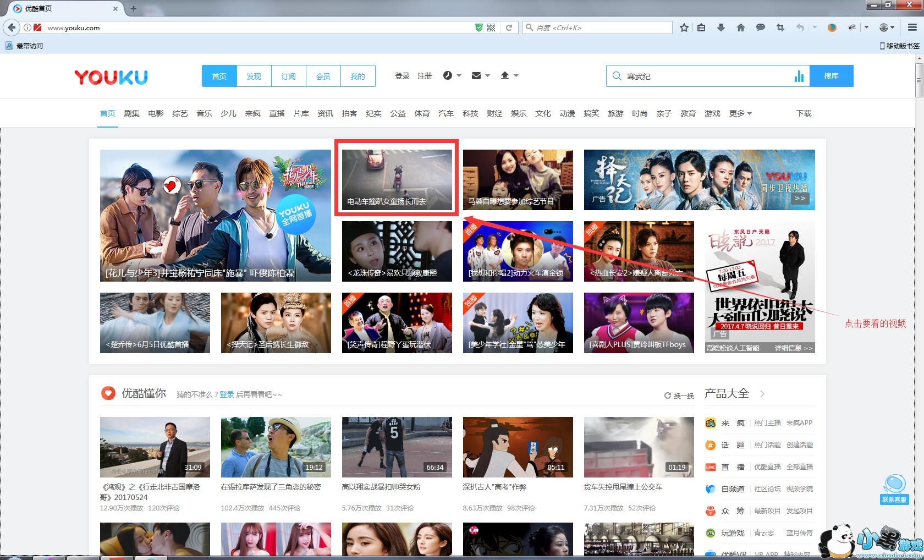Open the 联系客服 customer service widget
This screenshot has height=560, width=924.
(x=894, y=490)
